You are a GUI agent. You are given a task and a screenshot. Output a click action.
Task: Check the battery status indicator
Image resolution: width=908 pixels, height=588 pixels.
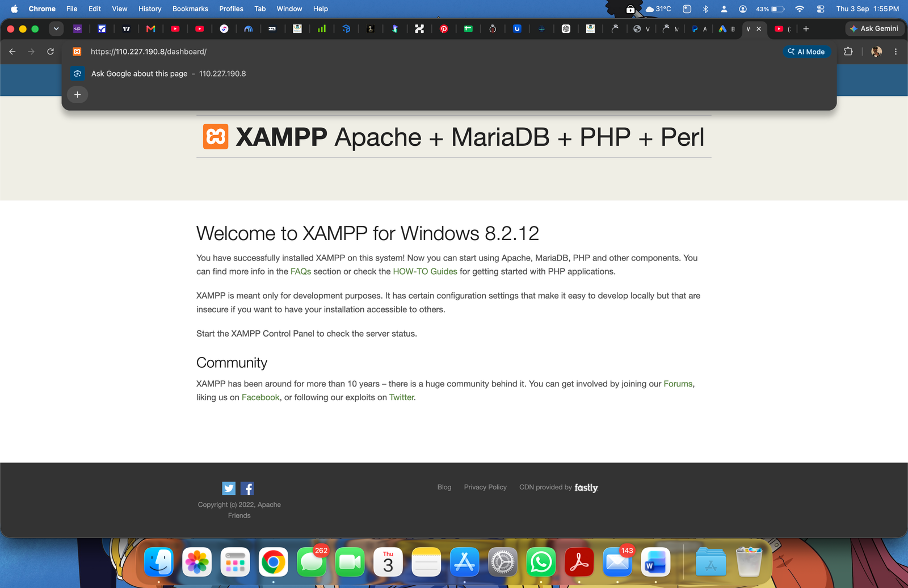pyautogui.click(x=770, y=9)
